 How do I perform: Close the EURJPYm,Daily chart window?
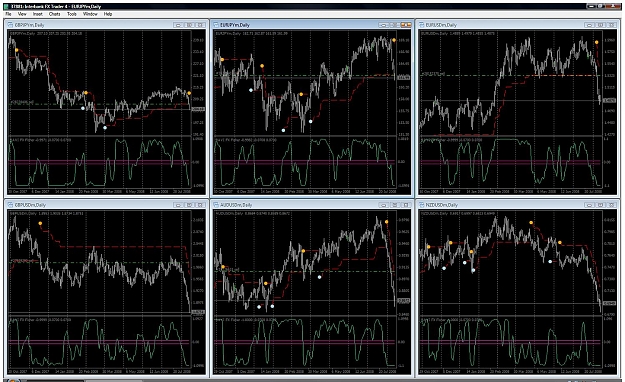(x=406, y=25)
